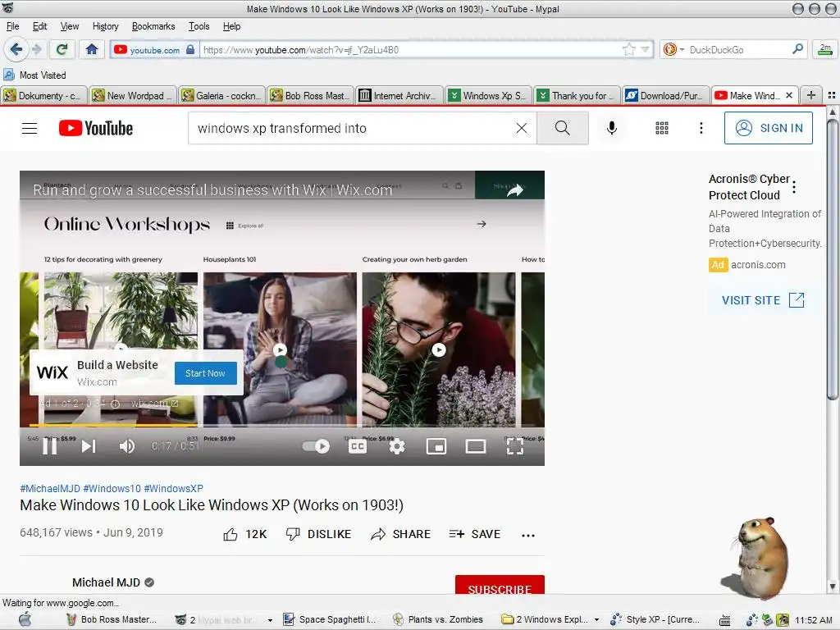
Task: Open the #Windows10 hashtag link
Action: tap(112, 489)
